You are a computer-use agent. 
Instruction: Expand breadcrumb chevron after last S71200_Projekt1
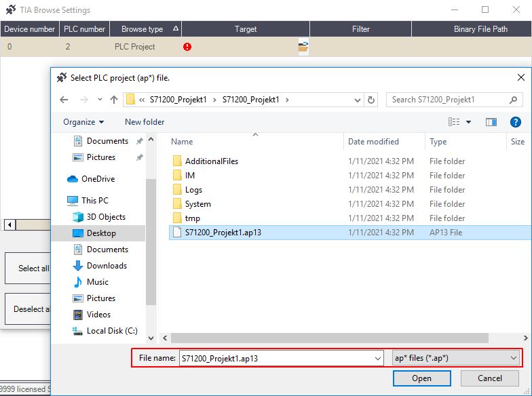pyautogui.click(x=288, y=100)
